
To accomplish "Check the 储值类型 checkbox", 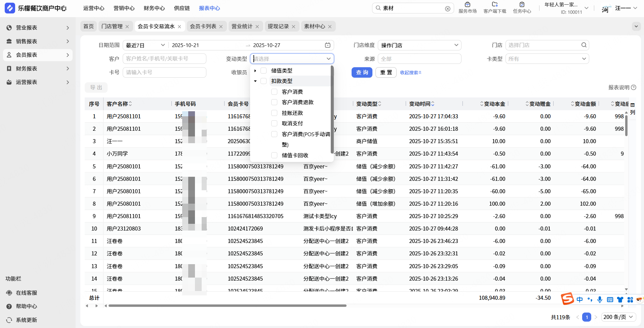I will (x=264, y=71).
